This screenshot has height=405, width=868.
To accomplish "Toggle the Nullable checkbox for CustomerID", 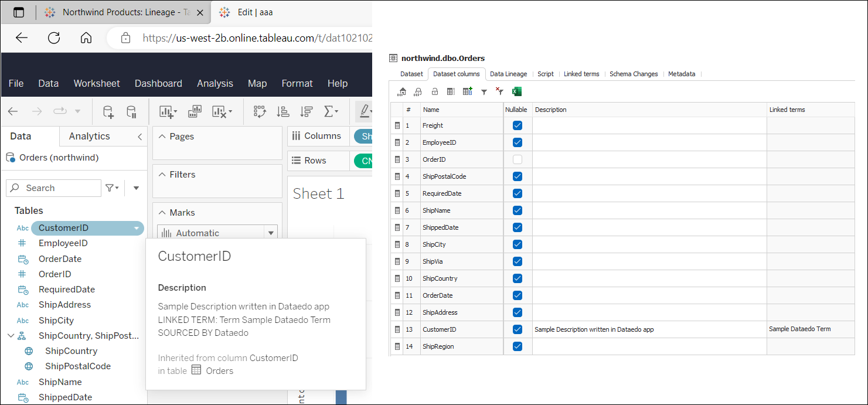I will click(518, 329).
